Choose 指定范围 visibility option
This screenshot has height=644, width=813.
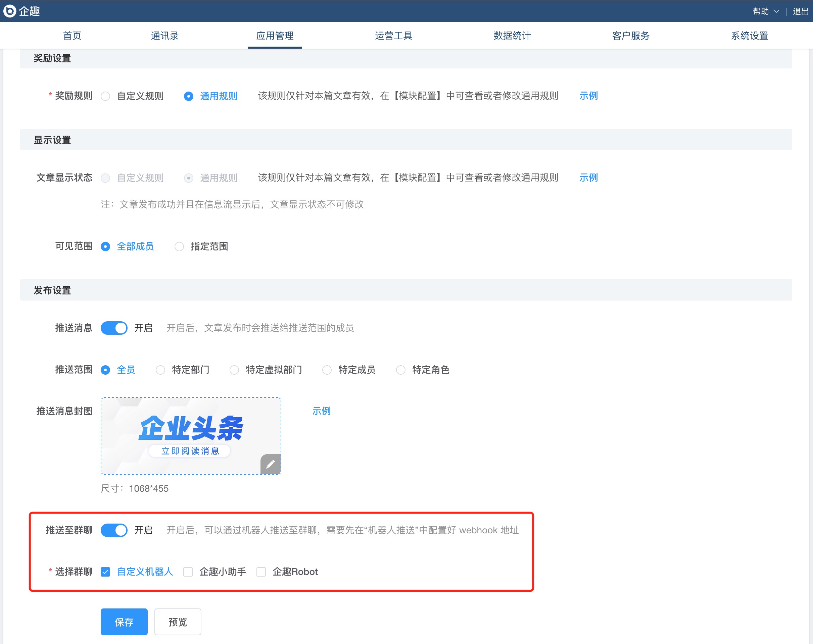click(x=179, y=247)
